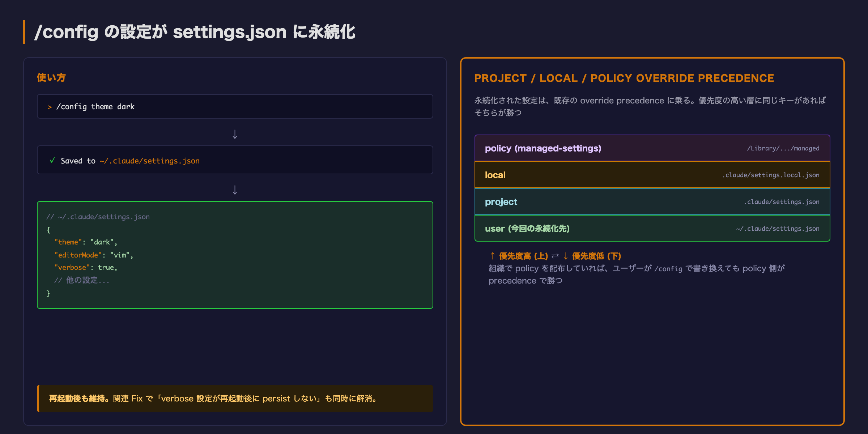The height and width of the screenshot is (434, 868).
Task: Click the // ~/.claude/settings.json code comment
Action: tap(98, 217)
